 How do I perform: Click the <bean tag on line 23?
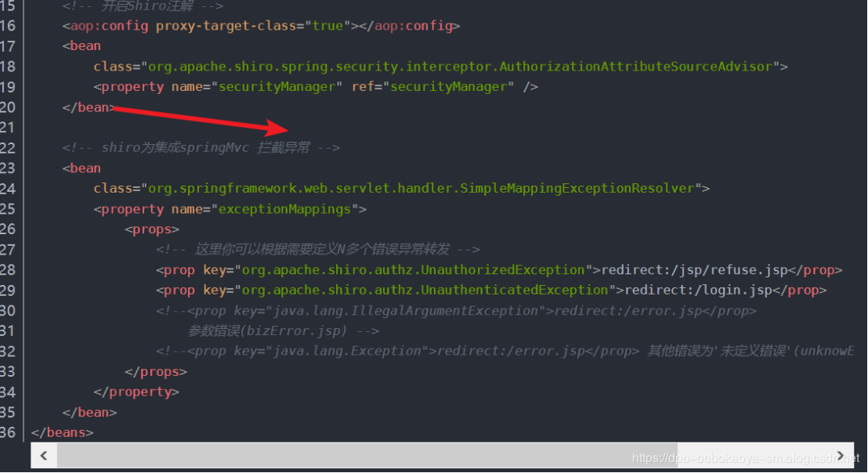(81, 168)
